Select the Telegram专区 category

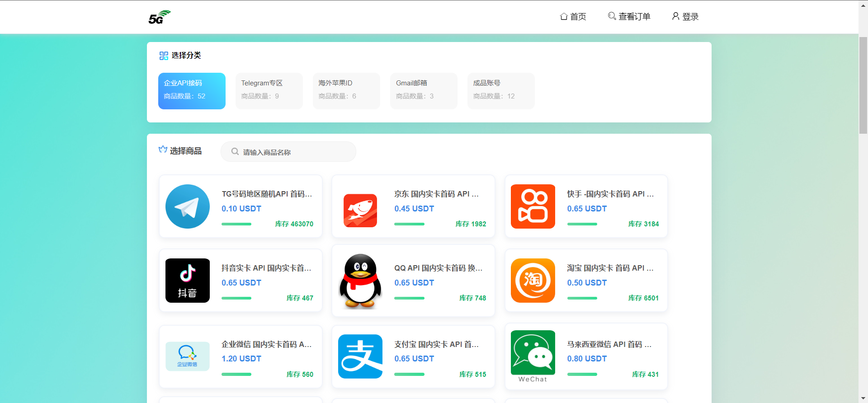[x=269, y=91]
